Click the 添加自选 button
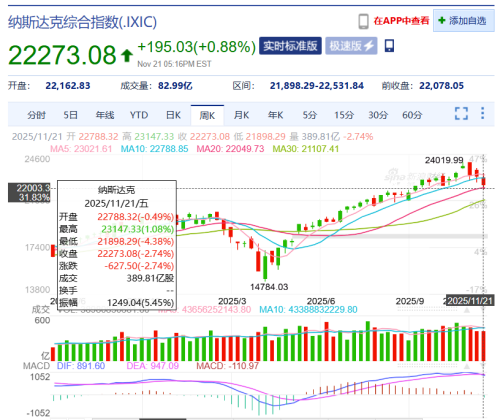This screenshot has width=500, height=420. (x=464, y=21)
